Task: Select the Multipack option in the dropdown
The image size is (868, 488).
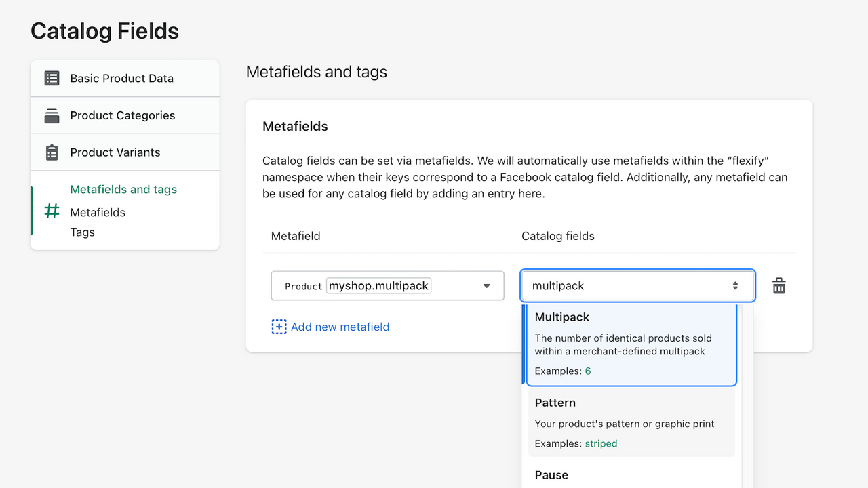Action: pos(631,344)
